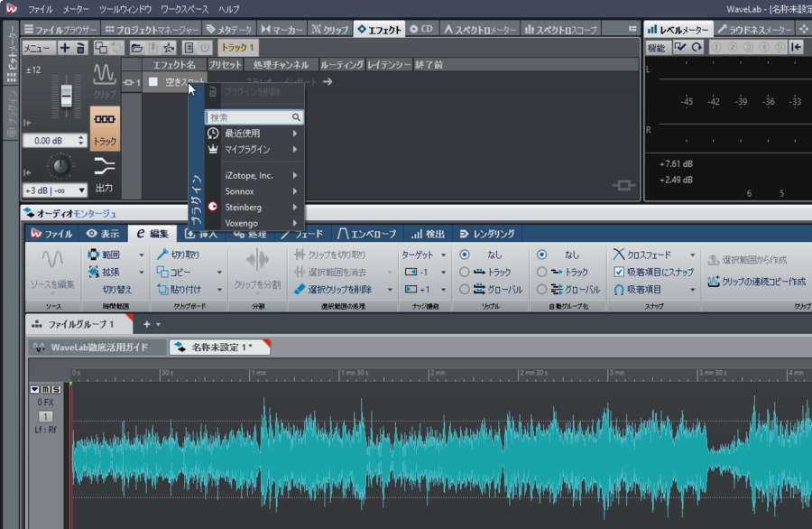Screen dimensions: 812x529
Task: Select ripple Global radio button
Action: [465, 289]
